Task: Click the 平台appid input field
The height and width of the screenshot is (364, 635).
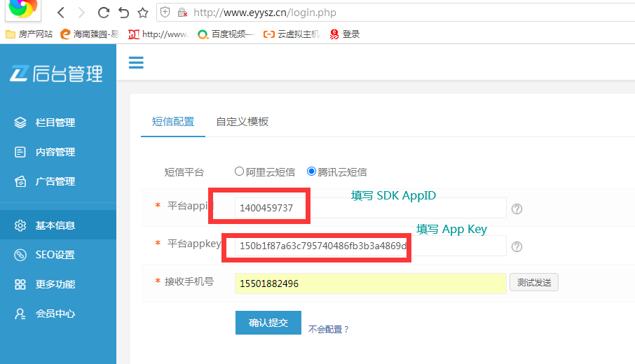Action: (371, 208)
